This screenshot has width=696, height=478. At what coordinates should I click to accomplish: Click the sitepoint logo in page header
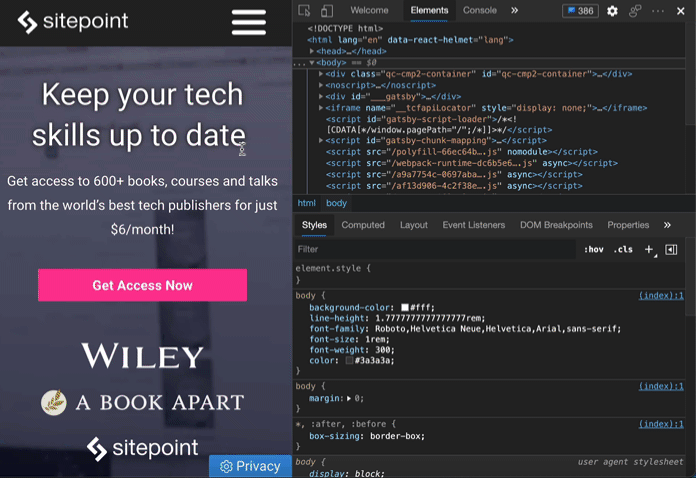73,21
